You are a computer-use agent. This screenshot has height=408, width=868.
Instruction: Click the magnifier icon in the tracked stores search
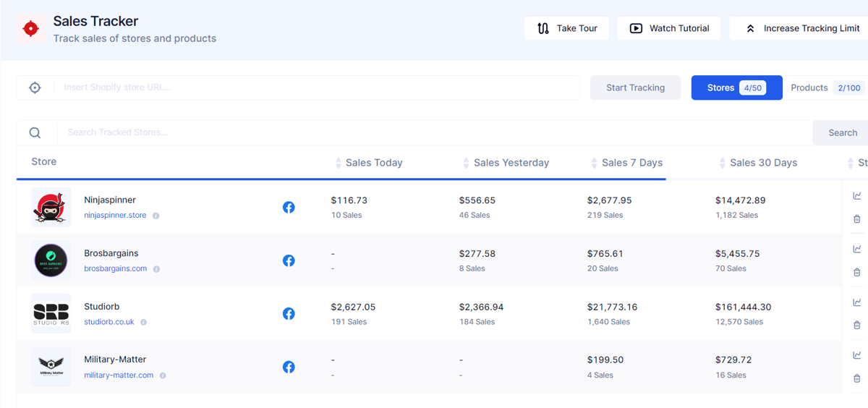(x=35, y=132)
